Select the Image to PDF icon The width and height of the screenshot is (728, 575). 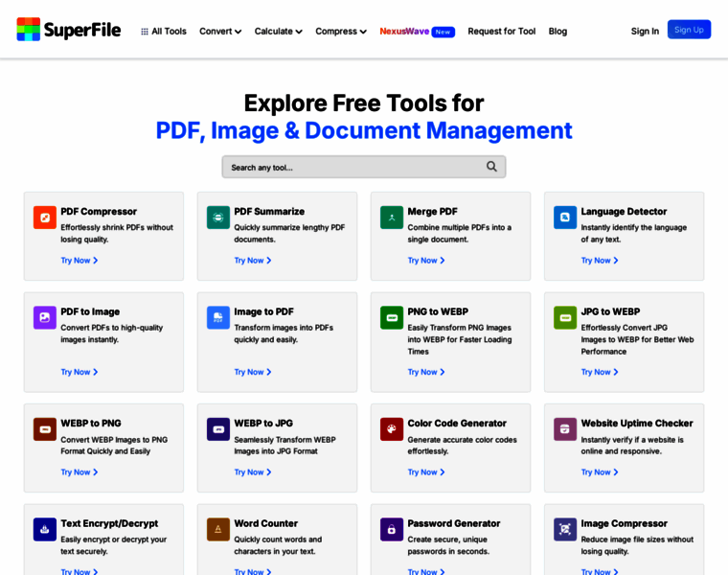click(218, 318)
